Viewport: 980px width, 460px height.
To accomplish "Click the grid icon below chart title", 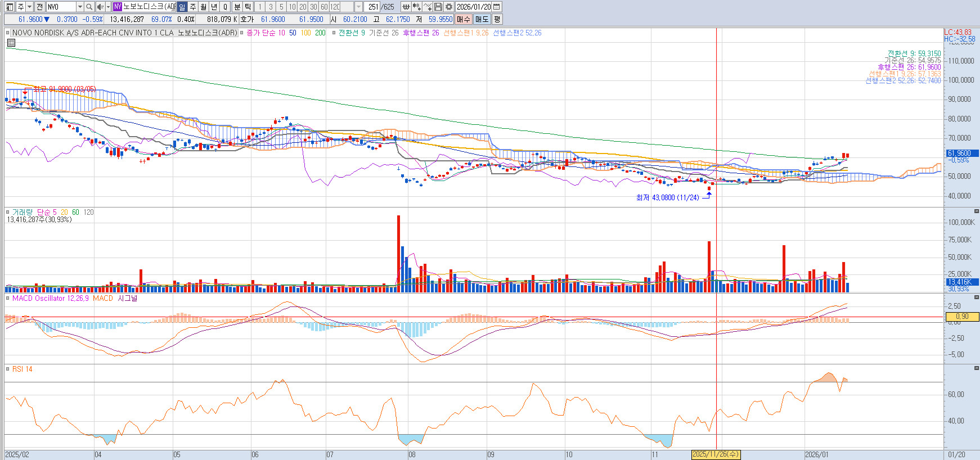I will 11,43.
